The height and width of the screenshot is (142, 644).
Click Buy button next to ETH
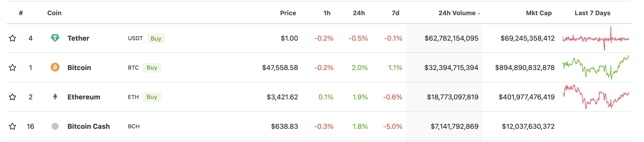(152, 97)
